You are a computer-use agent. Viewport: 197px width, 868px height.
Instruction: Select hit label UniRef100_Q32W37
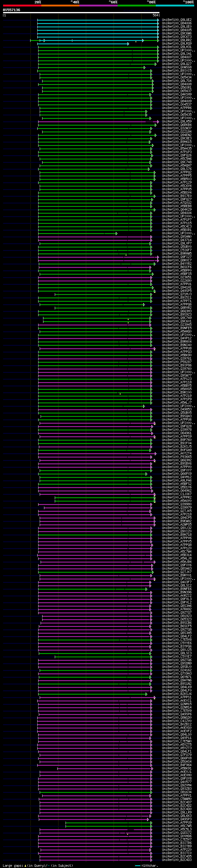(x=177, y=128)
